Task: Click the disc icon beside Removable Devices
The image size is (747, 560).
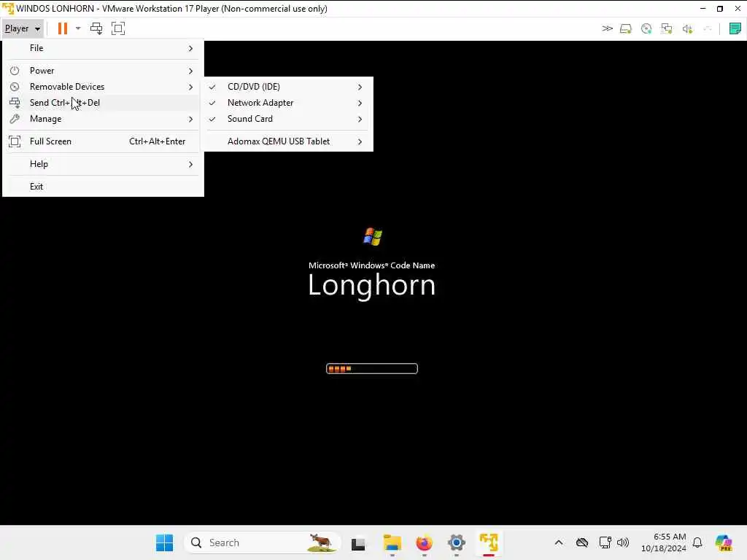Action: pos(15,87)
